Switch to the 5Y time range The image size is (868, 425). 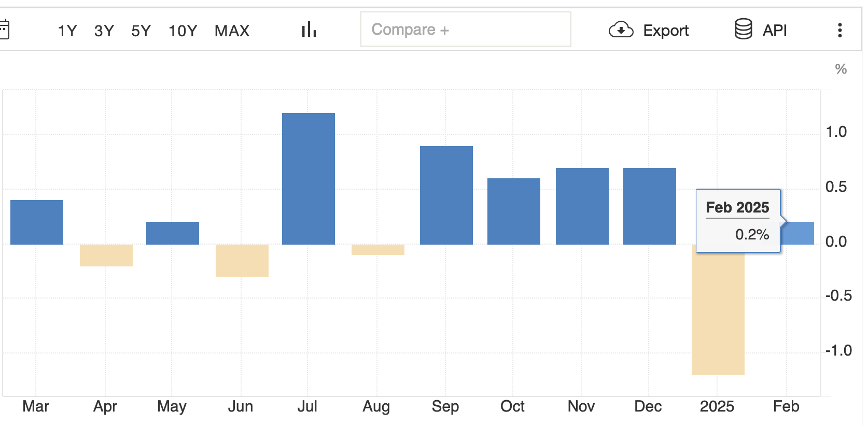141,31
